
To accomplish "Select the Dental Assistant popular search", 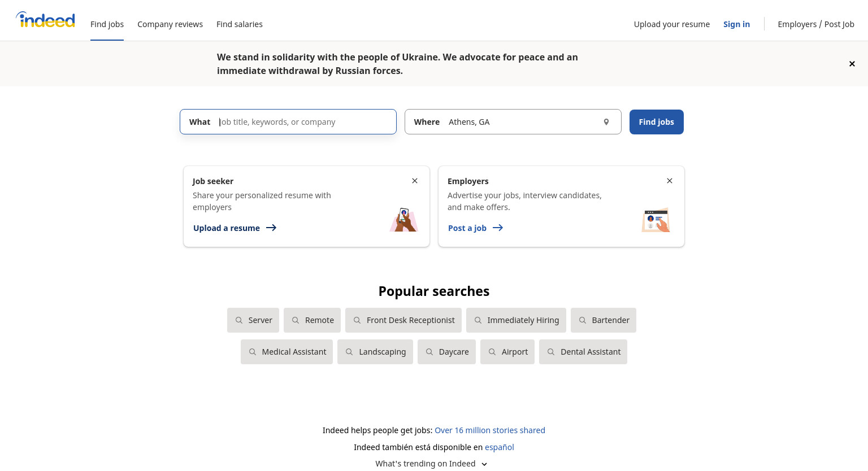I will click(x=583, y=352).
